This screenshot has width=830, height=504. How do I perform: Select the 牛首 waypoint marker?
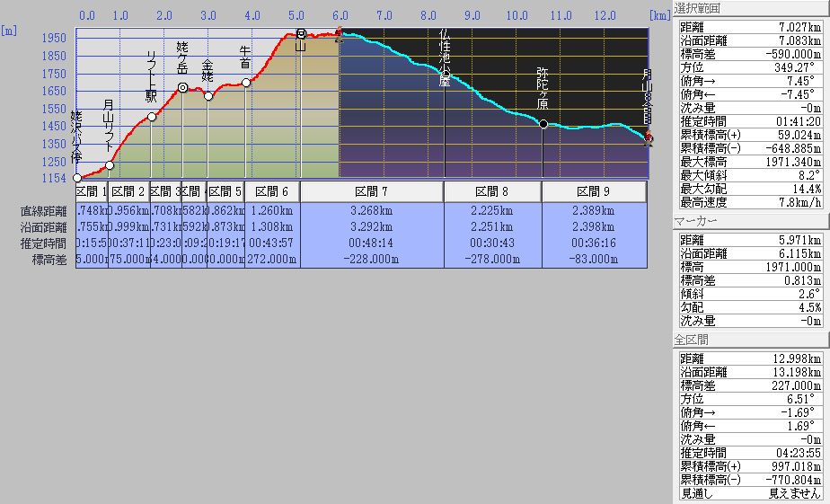click(246, 83)
